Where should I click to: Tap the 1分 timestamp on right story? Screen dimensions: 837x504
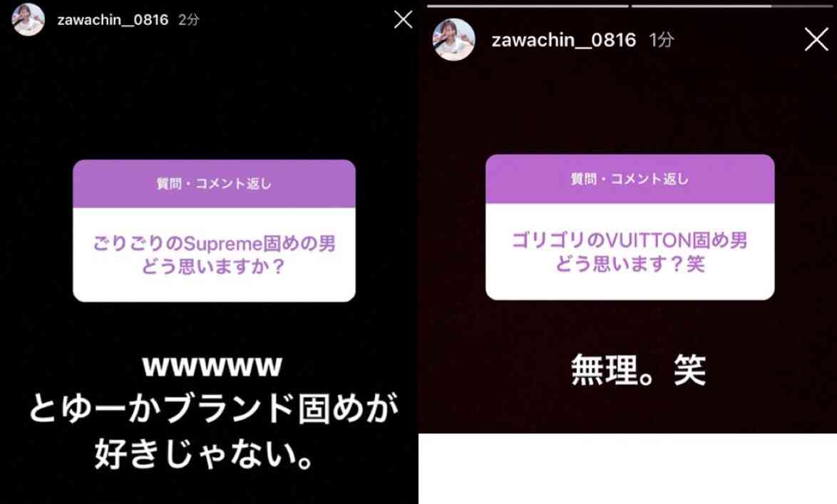click(662, 40)
